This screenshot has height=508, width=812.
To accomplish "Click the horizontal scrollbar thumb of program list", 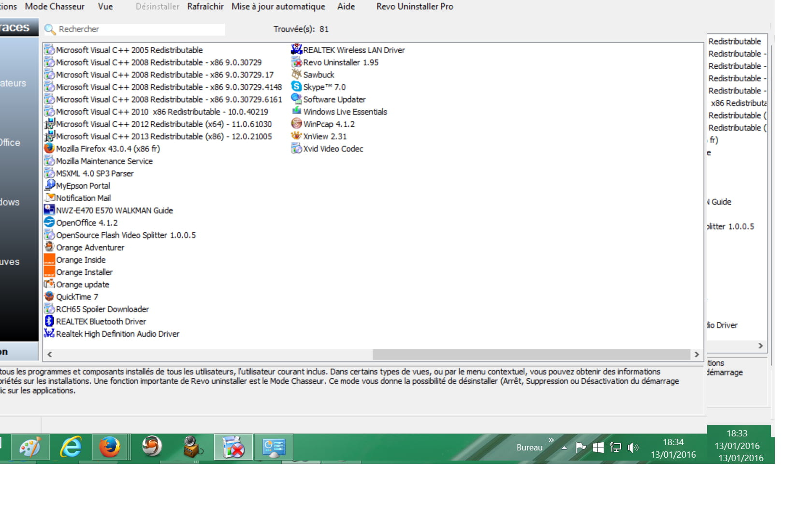I will [x=532, y=355].
